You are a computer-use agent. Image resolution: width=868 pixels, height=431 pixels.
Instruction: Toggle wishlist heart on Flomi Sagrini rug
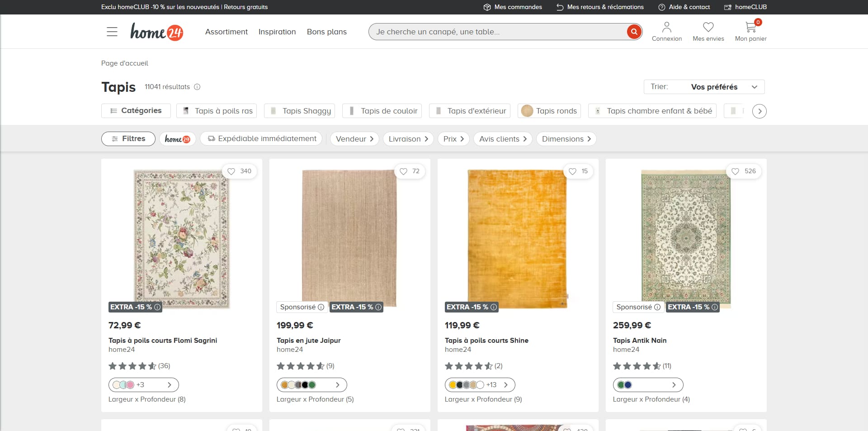coord(231,171)
